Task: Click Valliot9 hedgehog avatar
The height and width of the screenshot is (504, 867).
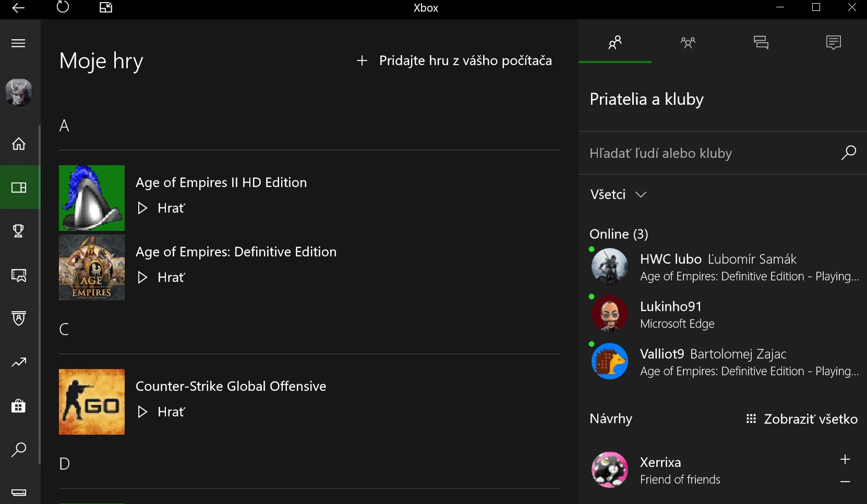Action: [x=609, y=361]
